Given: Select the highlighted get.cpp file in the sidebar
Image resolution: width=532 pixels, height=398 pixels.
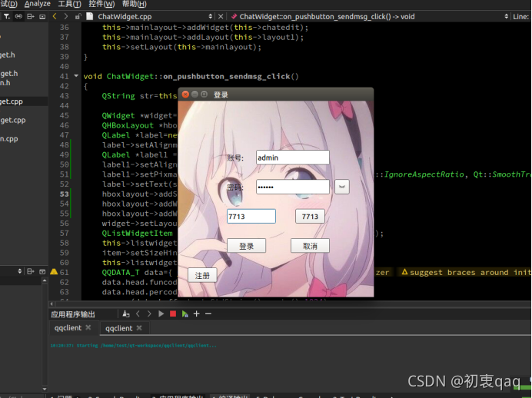Looking at the screenshot, I should (12, 101).
